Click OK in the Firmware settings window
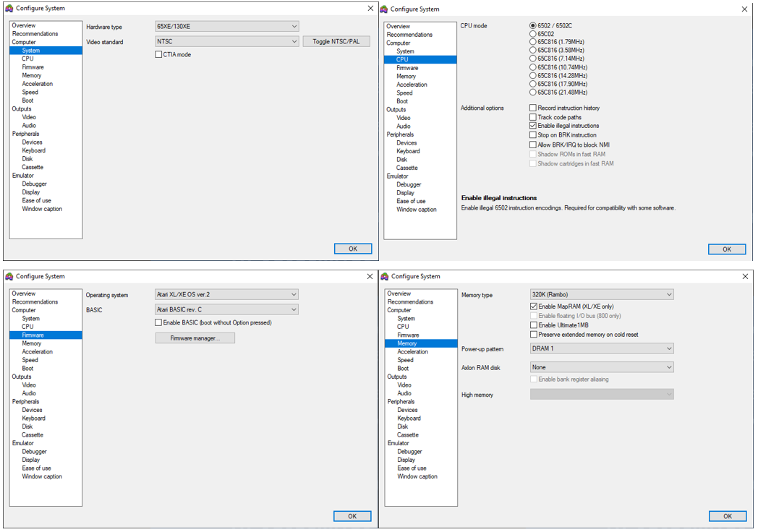 tap(352, 517)
